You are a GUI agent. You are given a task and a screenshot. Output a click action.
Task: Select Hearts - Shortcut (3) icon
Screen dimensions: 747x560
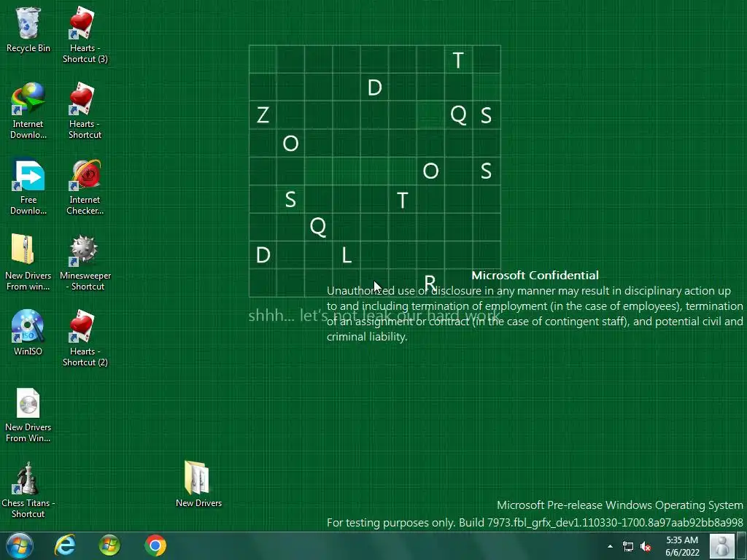(x=85, y=36)
